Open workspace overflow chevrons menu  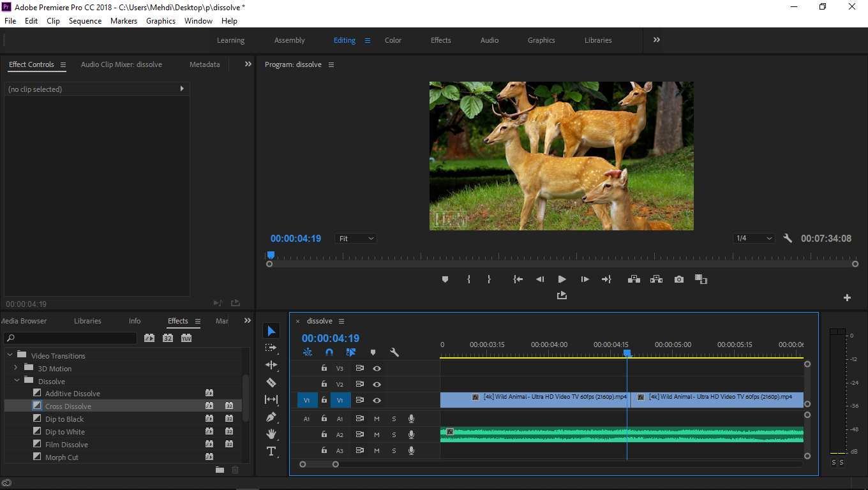[657, 40]
